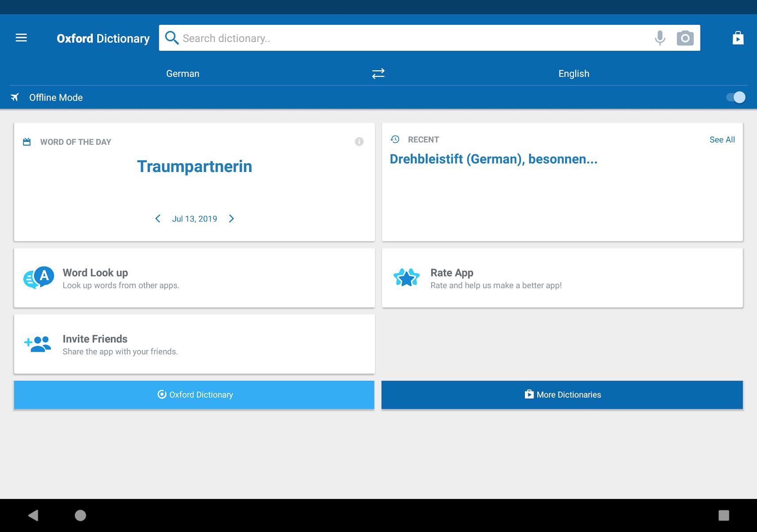Click the Word Look up speech bubble icon
The width and height of the screenshot is (757, 532).
(x=39, y=277)
